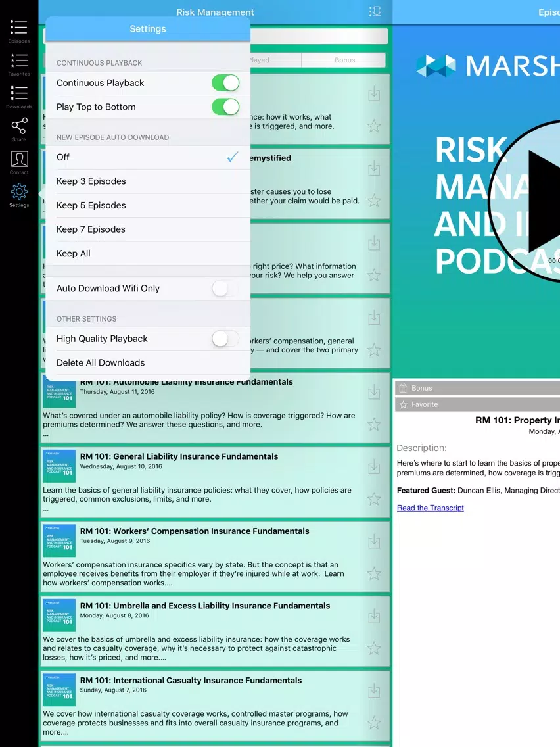The image size is (560, 747).
Task: Download the Umbrella and Excess Liability episode
Action: tap(374, 616)
